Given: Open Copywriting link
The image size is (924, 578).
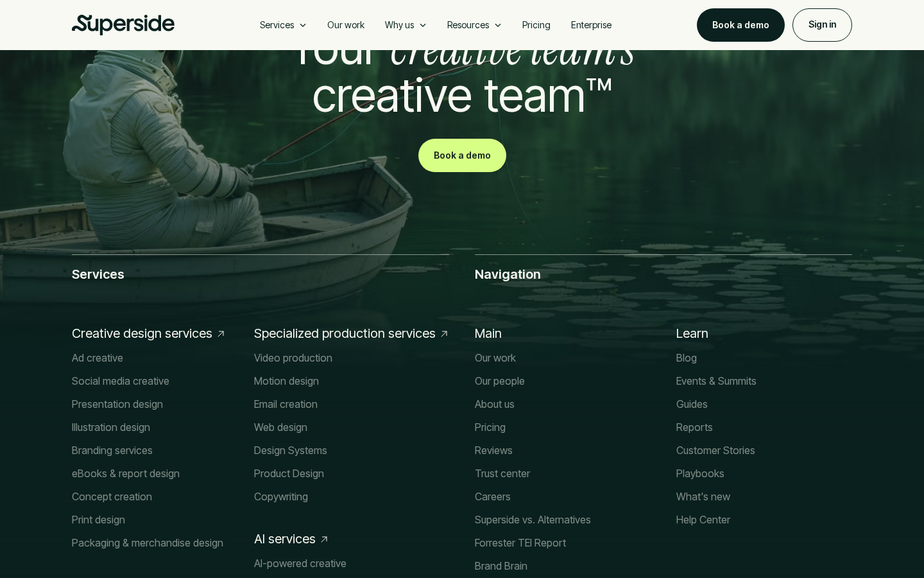Looking at the screenshot, I should click(x=281, y=496).
